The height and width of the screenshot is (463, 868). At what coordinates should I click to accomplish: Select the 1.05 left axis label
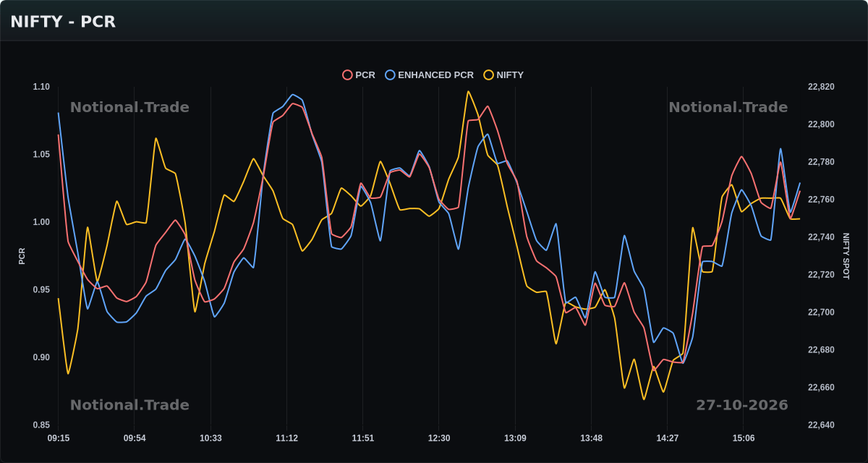tap(41, 154)
